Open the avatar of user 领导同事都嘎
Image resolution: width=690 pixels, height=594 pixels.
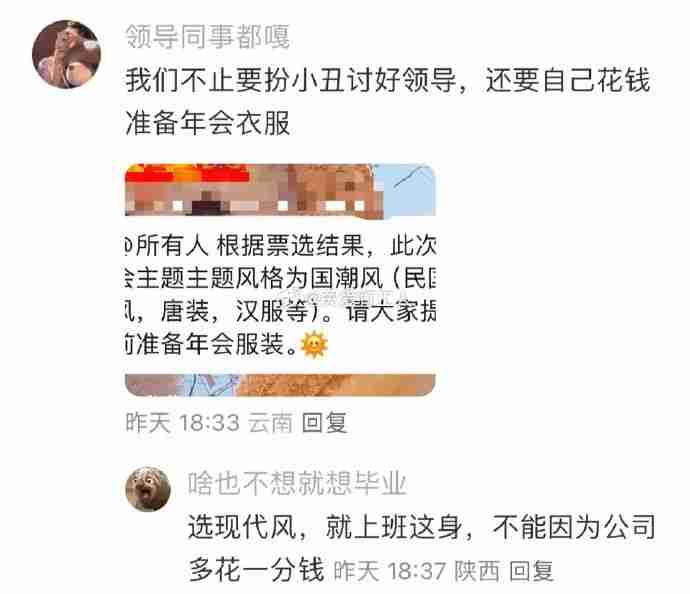[66, 54]
